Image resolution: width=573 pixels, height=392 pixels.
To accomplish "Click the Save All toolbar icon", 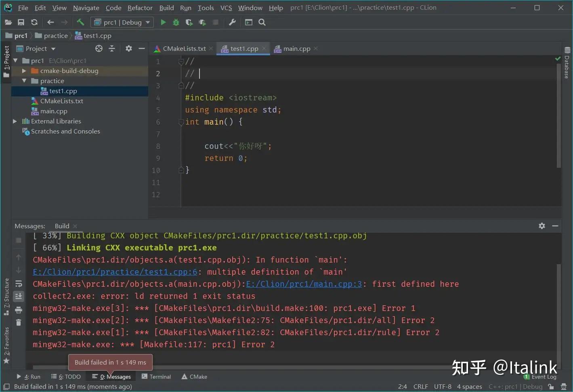I will pos(21,23).
